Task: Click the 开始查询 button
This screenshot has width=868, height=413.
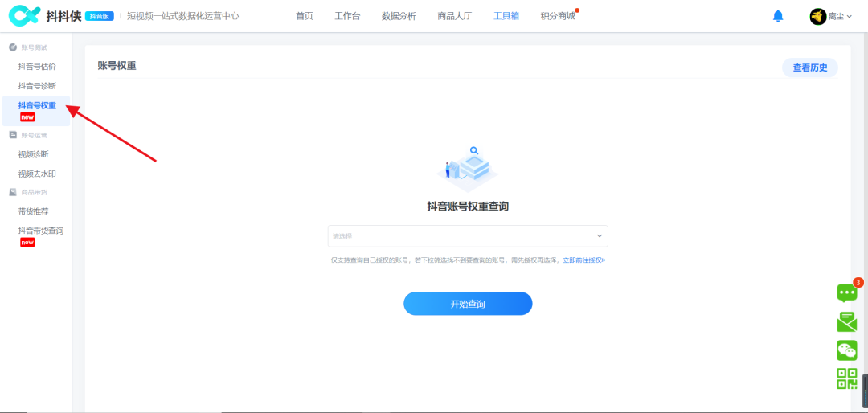Action: coord(468,304)
